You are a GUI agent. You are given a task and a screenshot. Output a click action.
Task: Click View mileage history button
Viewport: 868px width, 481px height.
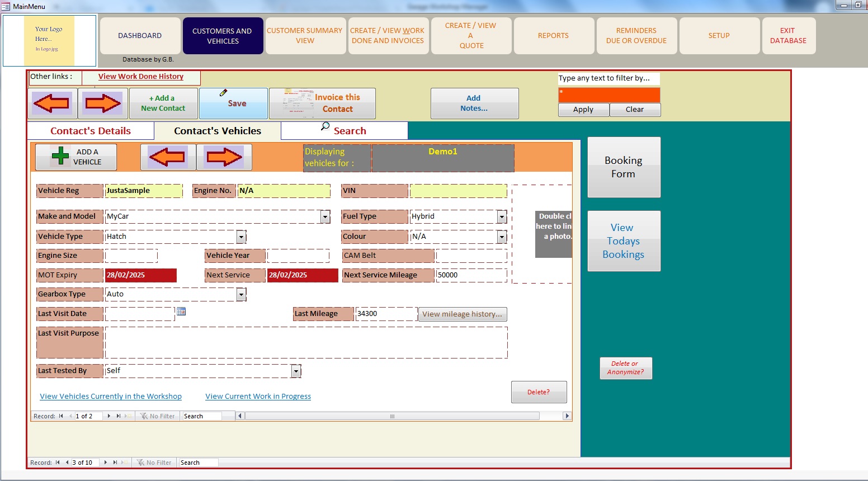(462, 314)
